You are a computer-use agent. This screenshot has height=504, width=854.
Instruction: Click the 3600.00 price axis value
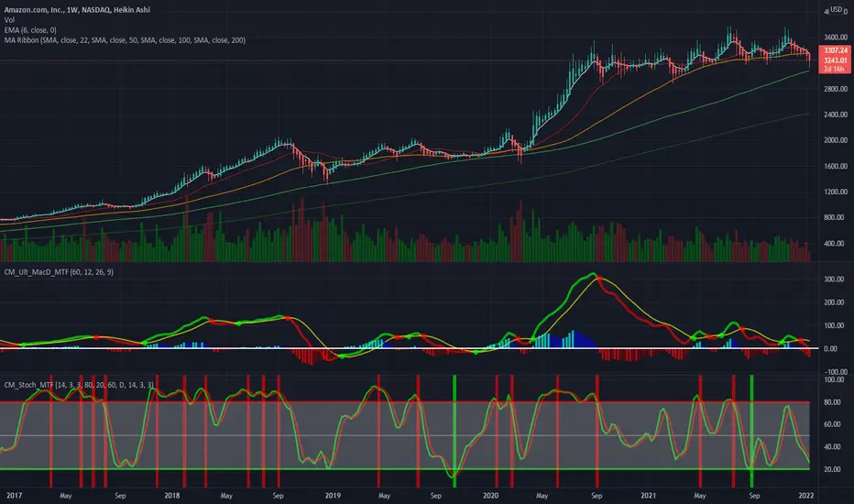click(836, 38)
